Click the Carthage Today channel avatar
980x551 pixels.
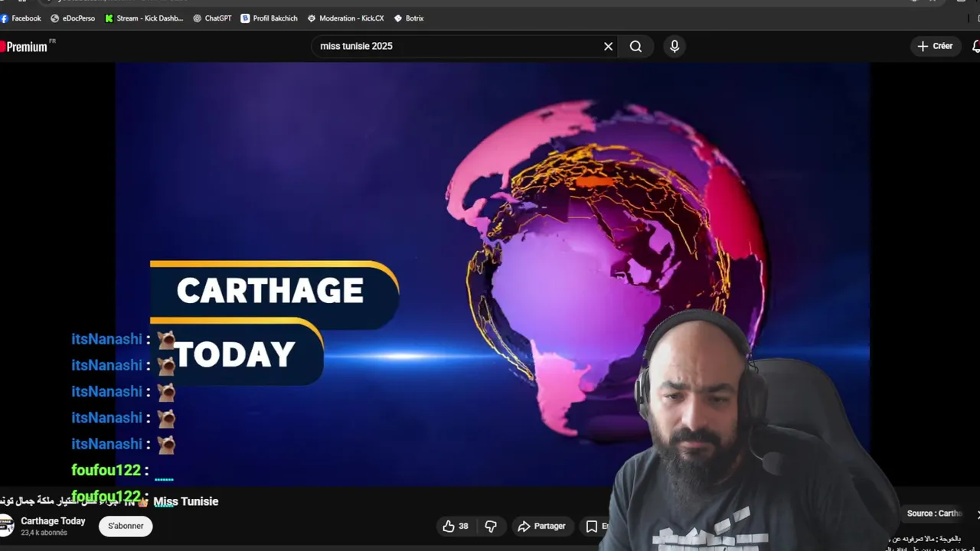click(x=6, y=526)
